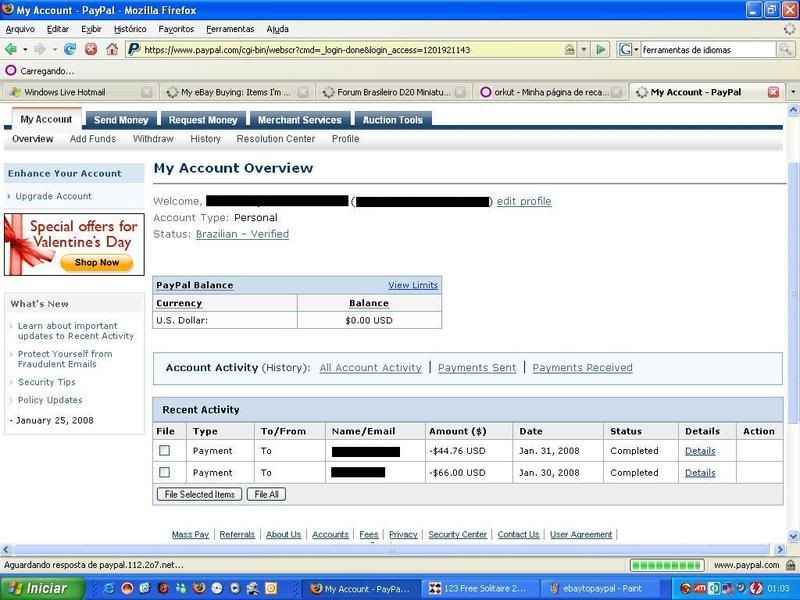This screenshot has height=600, width=800.
Task: Click the padlock icon in the address bar
Action: (569, 49)
